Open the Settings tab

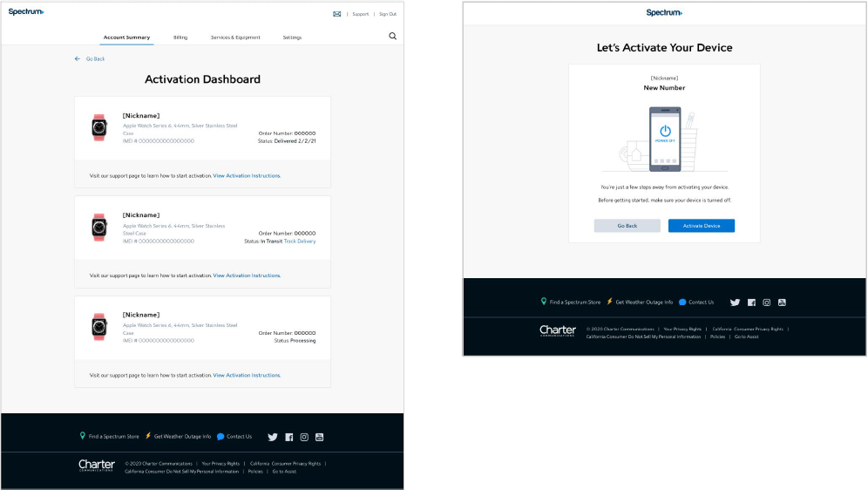pos(292,37)
